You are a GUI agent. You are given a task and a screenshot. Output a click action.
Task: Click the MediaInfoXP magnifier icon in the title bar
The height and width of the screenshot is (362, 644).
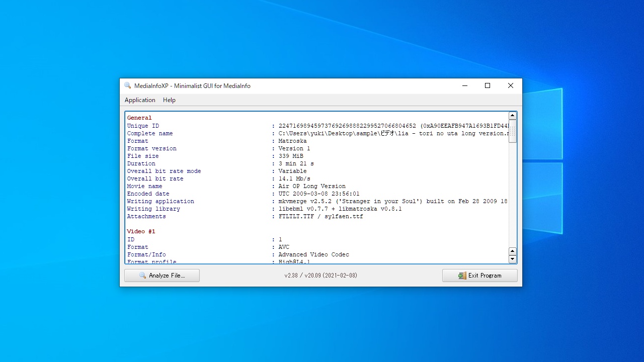pos(128,86)
